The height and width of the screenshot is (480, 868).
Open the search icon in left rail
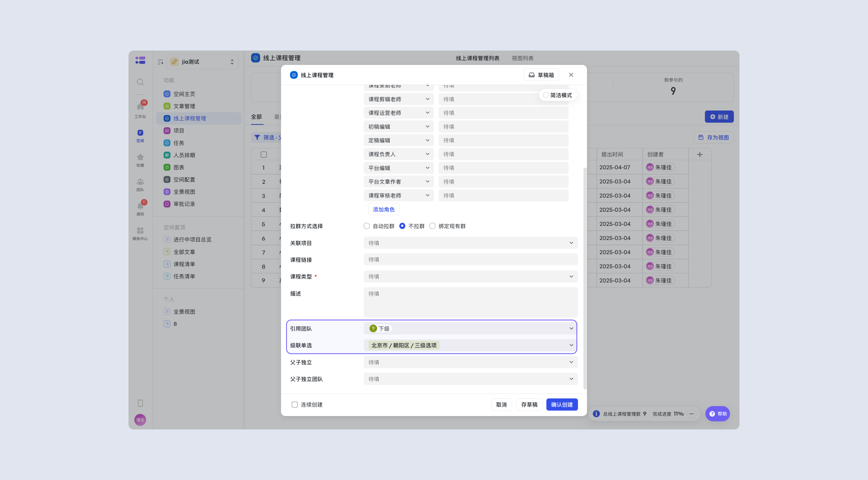click(140, 82)
